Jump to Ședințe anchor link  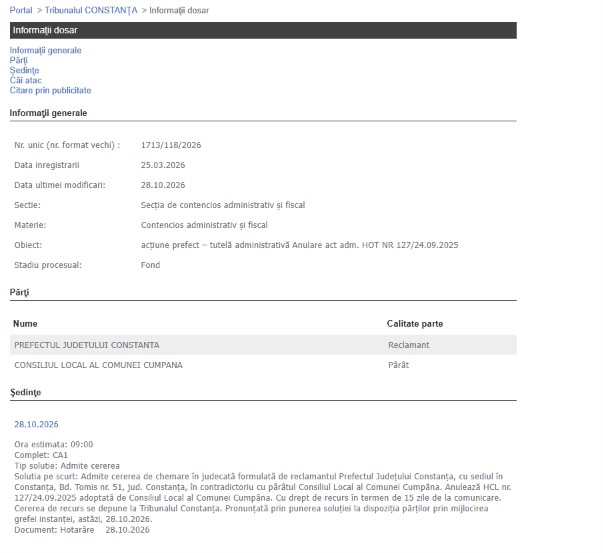[24, 70]
